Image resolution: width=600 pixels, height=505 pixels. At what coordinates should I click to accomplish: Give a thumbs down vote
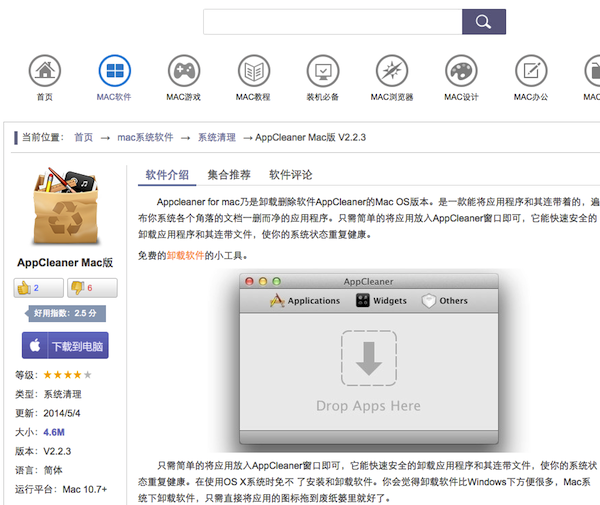pyautogui.click(x=92, y=288)
